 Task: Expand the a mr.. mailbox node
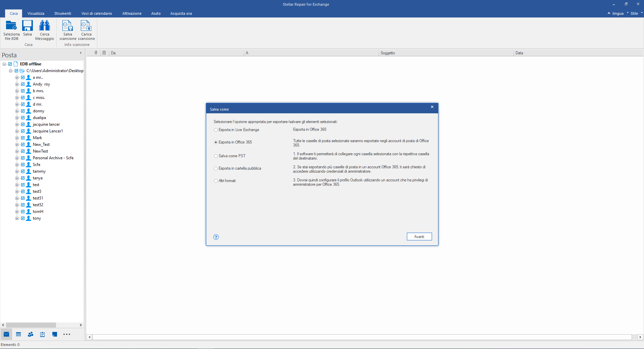(x=17, y=77)
